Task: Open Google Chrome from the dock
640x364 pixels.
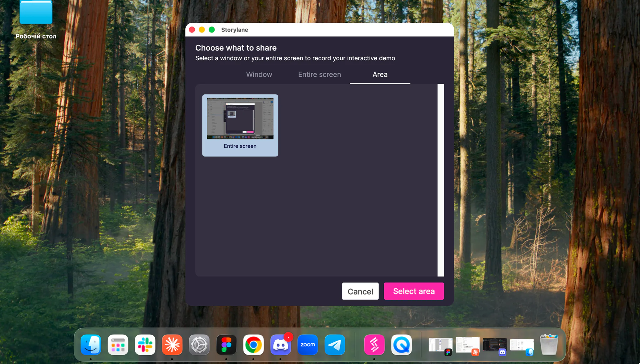Action: tap(253, 345)
